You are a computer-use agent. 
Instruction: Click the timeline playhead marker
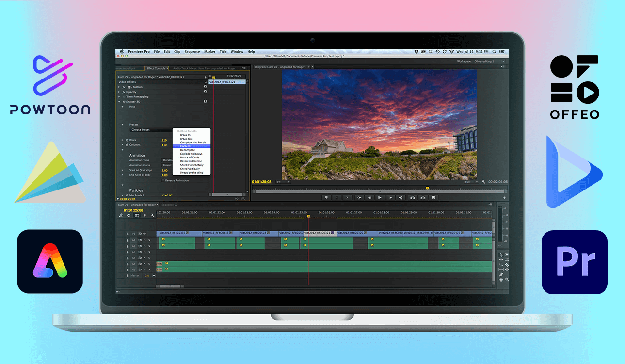click(x=307, y=216)
